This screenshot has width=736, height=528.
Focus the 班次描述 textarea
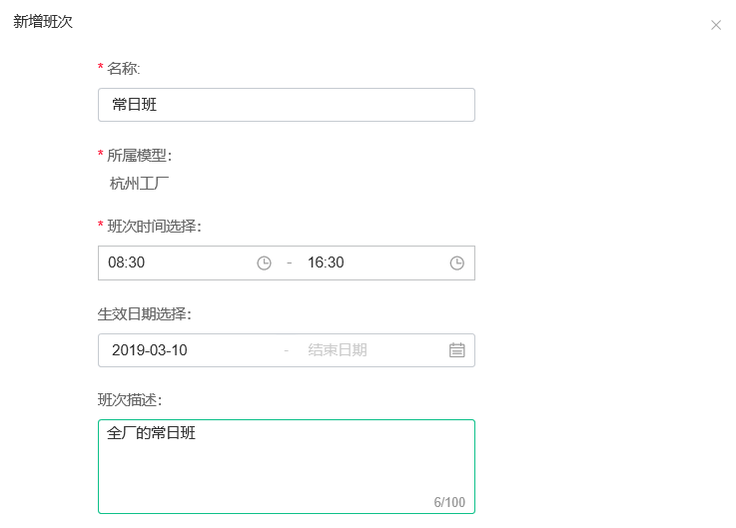[x=286, y=467]
